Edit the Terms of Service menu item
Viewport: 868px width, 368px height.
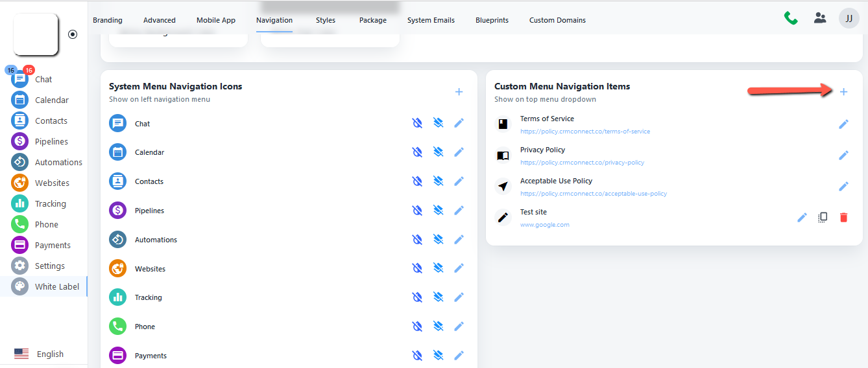pyautogui.click(x=843, y=124)
